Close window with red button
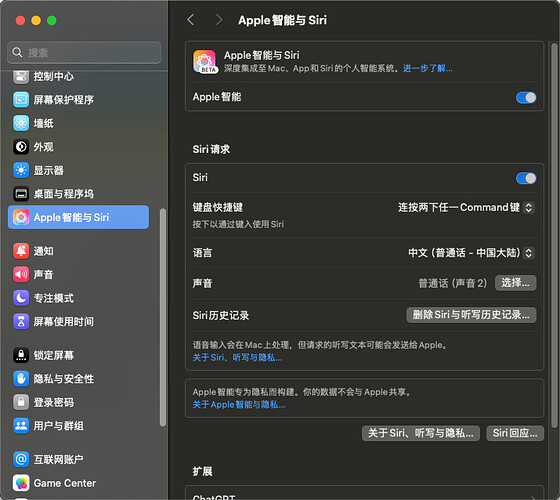 [x=20, y=20]
